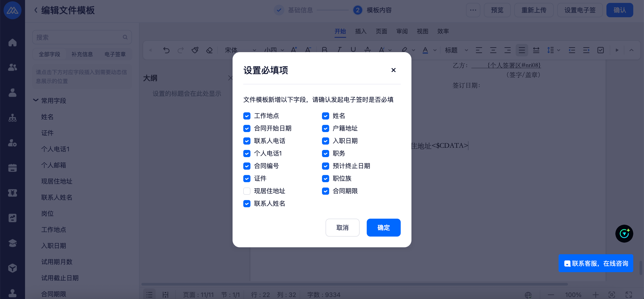Image resolution: width=644 pixels, height=299 pixels.
Task: Increase font size icon
Action: (x=294, y=50)
